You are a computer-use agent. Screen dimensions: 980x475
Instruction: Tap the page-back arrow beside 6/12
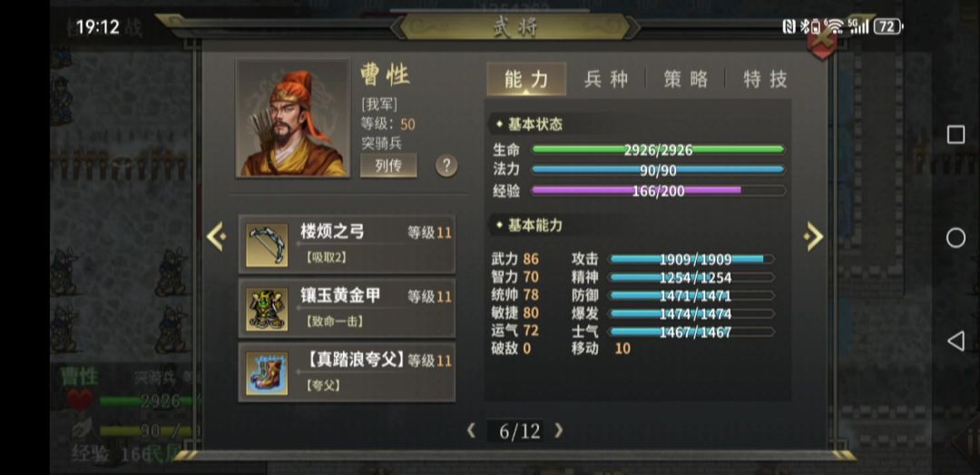(x=471, y=430)
